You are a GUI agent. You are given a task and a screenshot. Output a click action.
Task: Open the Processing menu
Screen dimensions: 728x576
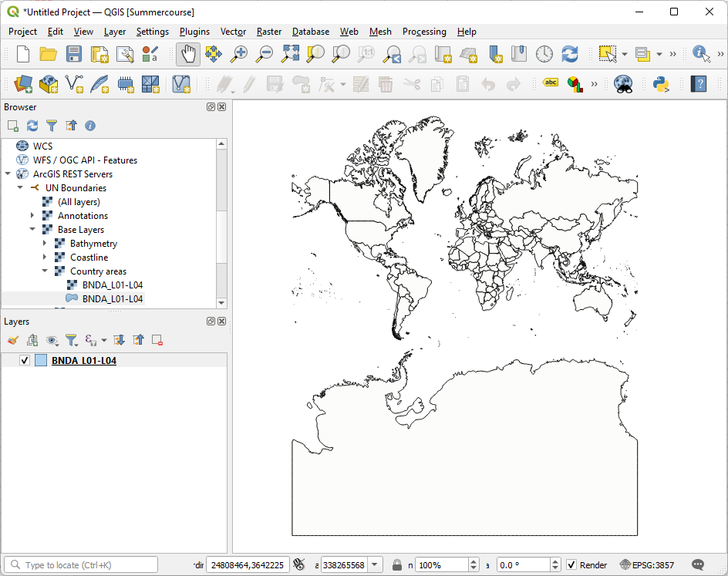click(x=424, y=32)
